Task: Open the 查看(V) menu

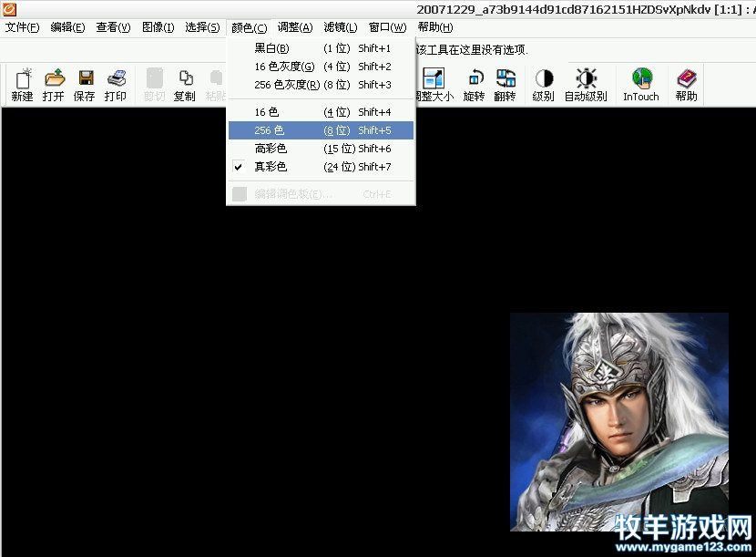Action: (113, 27)
